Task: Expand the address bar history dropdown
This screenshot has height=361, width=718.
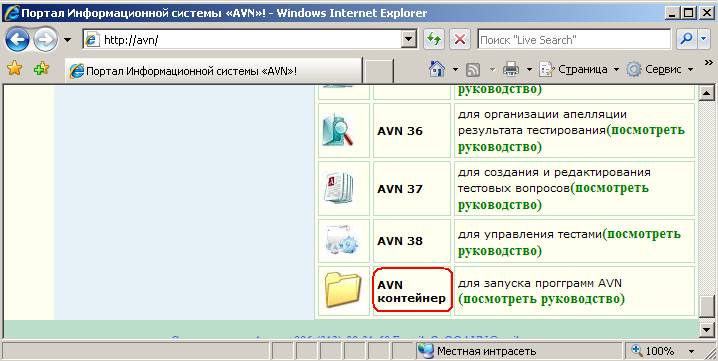Action: pos(408,40)
